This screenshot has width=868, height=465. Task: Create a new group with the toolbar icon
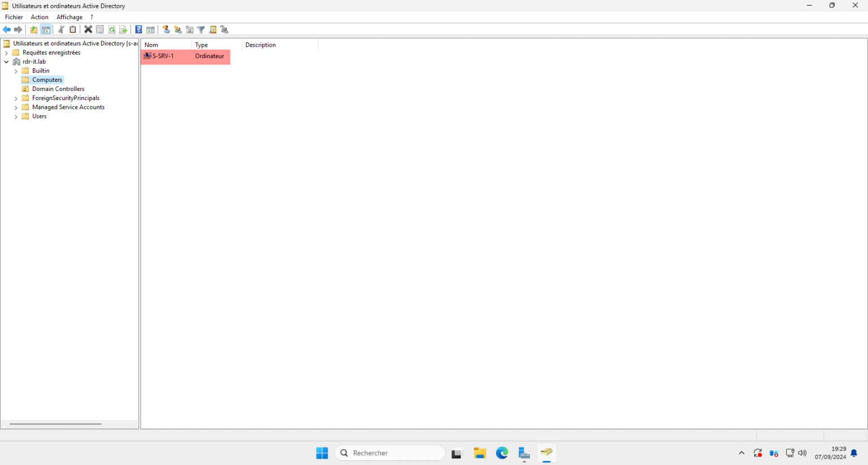177,29
